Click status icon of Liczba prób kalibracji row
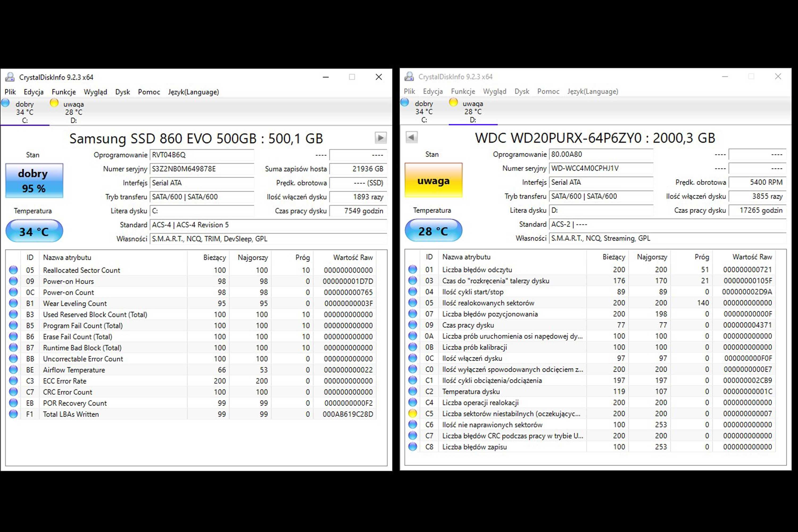 (413, 347)
